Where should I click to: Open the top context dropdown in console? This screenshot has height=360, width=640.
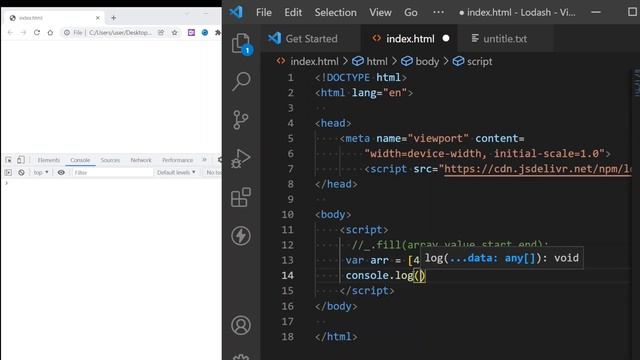tap(41, 172)
